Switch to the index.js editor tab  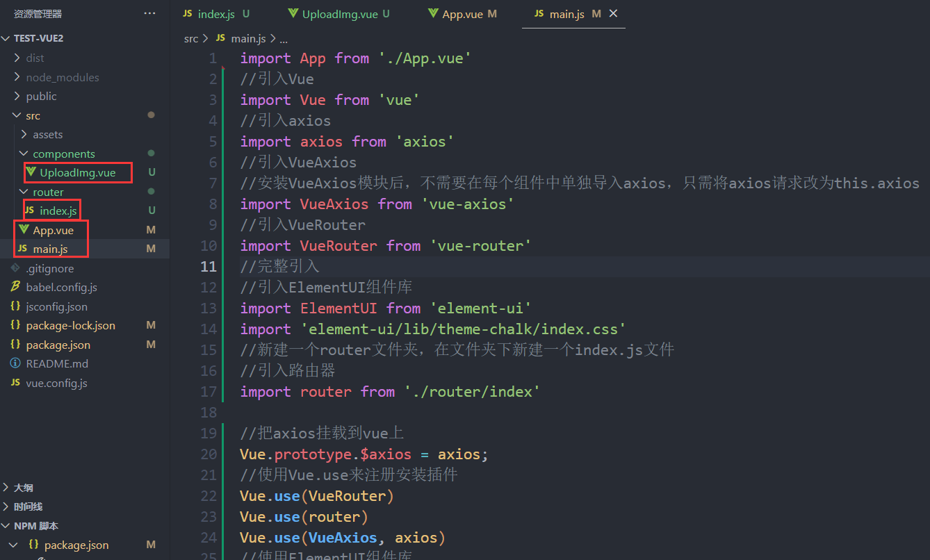pos(216,14)
